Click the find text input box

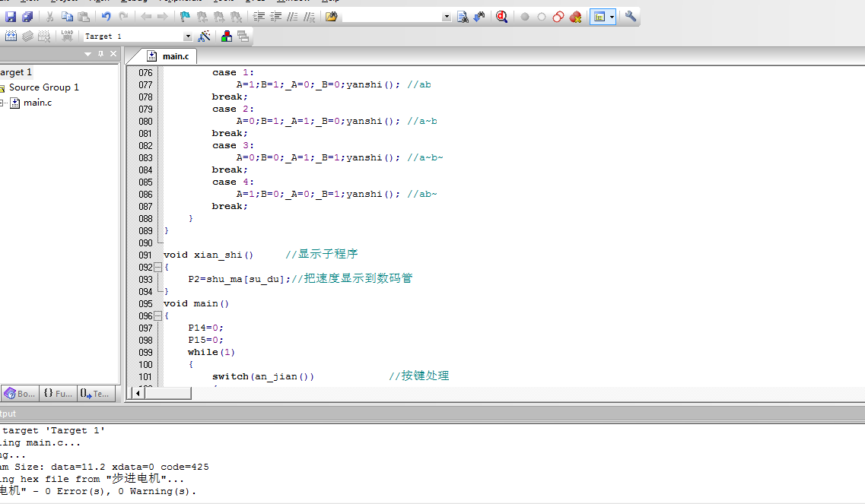tap(392, 17)
